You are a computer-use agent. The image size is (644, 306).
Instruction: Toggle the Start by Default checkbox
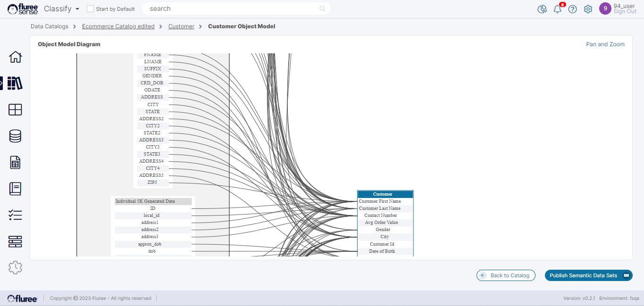pyautogui.click(x=91, y=9)
